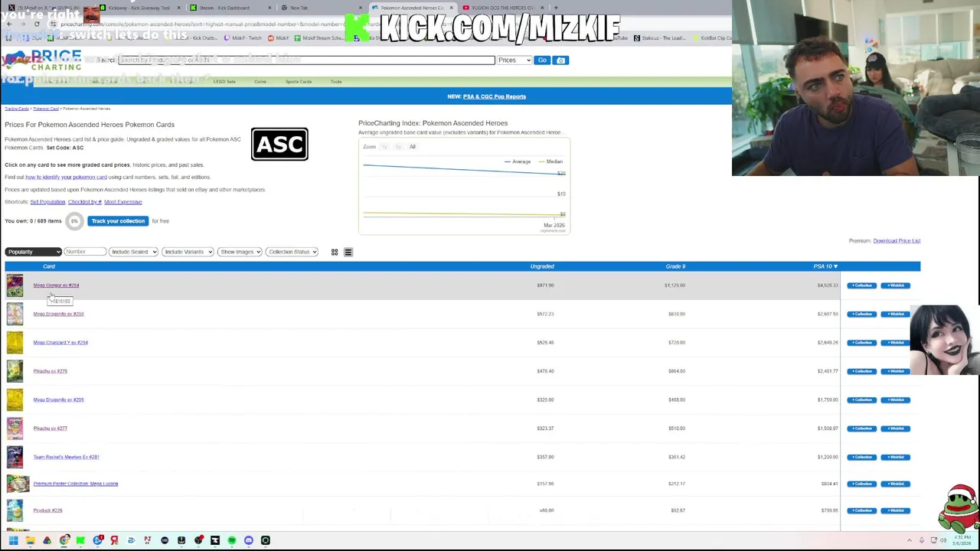The width and height of the screenshot is (980, 551).
Task: Open the Sports Cards menu
Action: pos(299,82)
